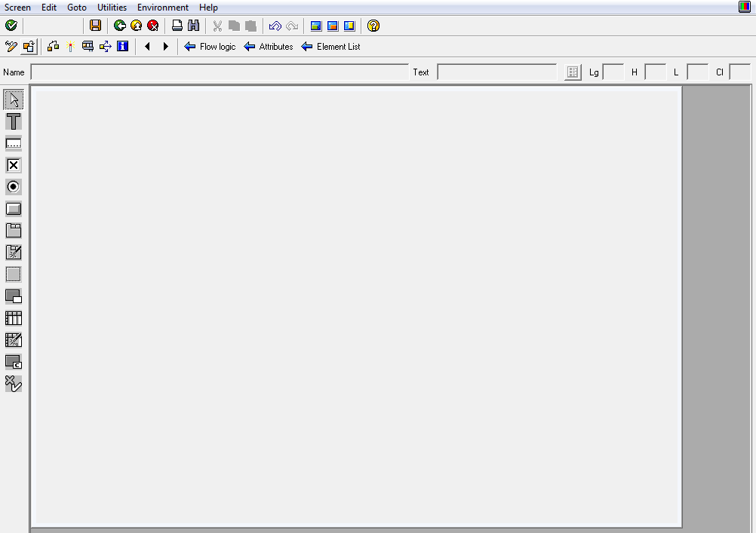Image resolution: width=756 pixels, height=533 pixels.
Task: Select the Tabstrip control tool
Action: pyautogui.click(x=14, y=231)
